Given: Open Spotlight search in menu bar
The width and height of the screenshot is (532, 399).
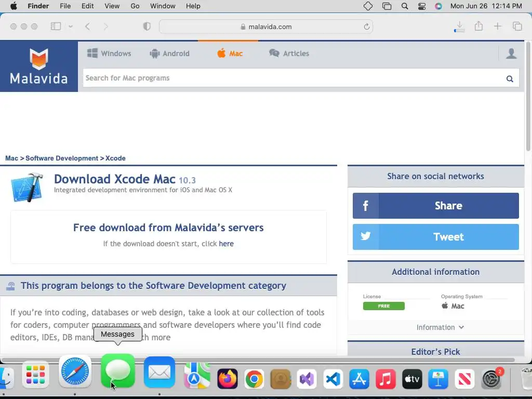Looking at the screenshot, I should [x=404, y=6].
